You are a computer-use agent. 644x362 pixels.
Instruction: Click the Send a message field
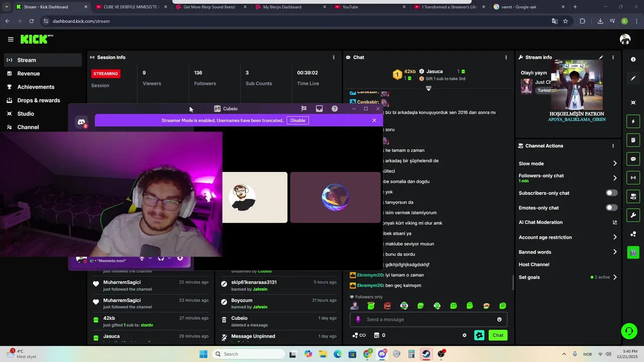coord(429,319)
